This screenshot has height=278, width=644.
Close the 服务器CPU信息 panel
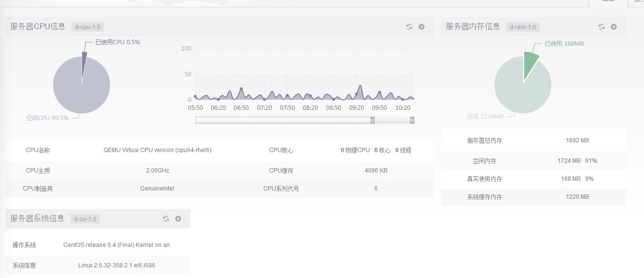[x=422, y=27]
